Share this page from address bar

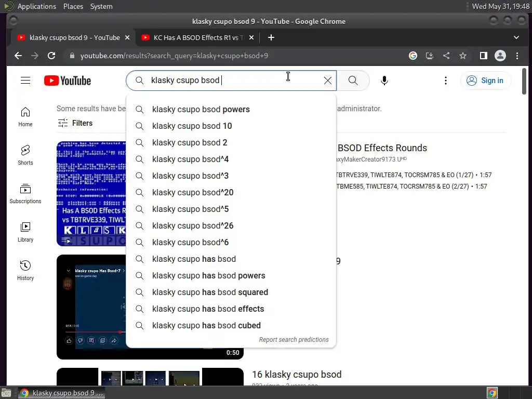pos(446,56)
